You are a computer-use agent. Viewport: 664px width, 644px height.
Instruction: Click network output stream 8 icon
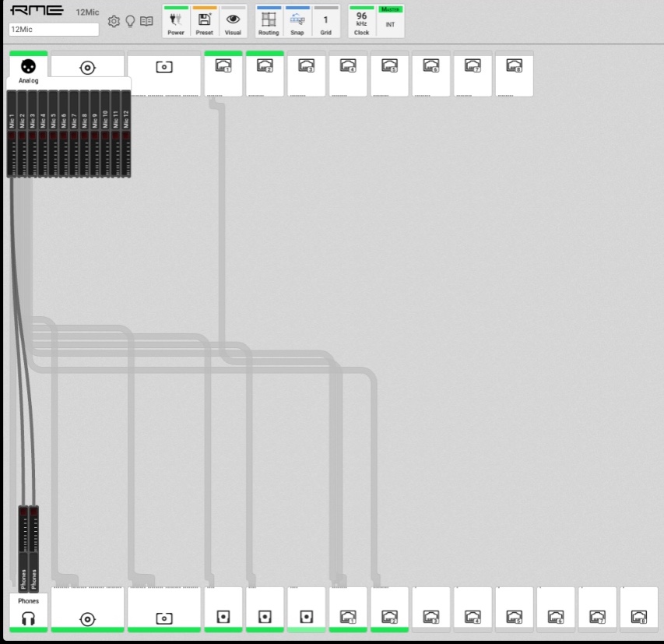[x=639, y=617]
